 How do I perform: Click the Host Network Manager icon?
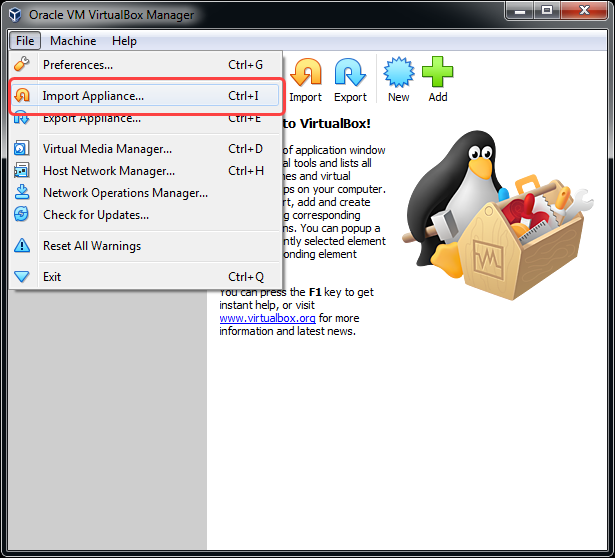(22, 171)
